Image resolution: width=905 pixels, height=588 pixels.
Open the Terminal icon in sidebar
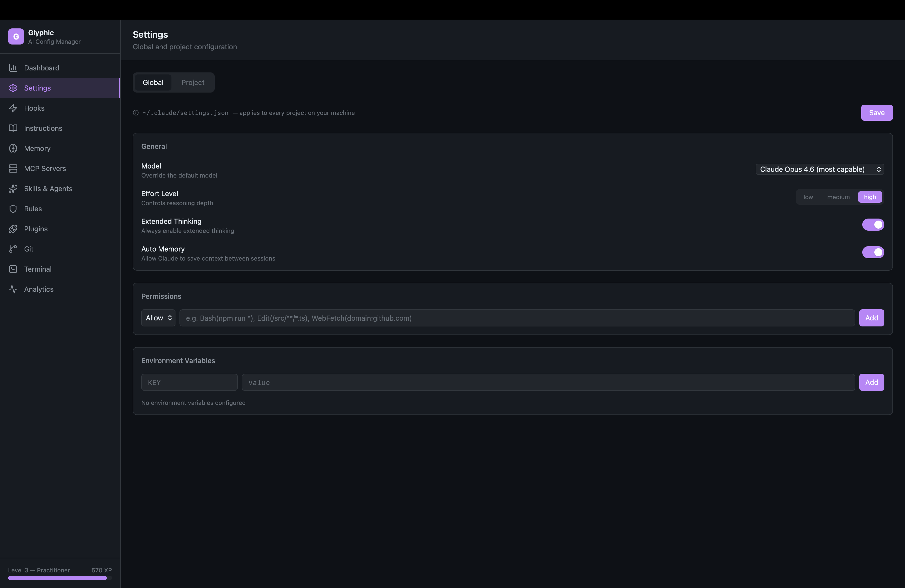click(x=13, y=269)
